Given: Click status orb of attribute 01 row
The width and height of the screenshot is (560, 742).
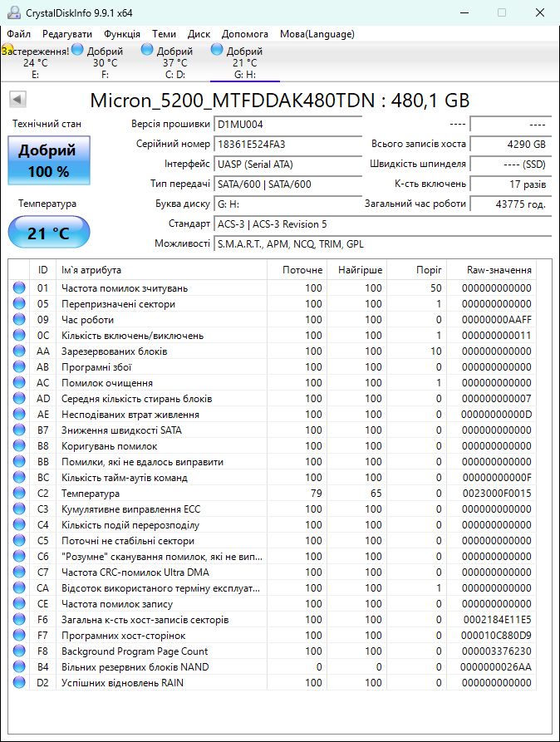Looking at the screenshot, I should pos(19,287).
